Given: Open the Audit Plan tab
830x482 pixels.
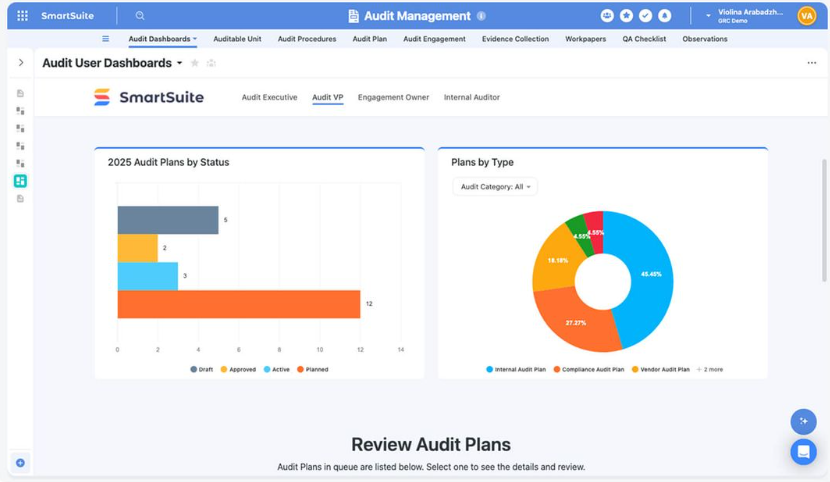Looking at the screenshot, I should click(x=369, y=39).
